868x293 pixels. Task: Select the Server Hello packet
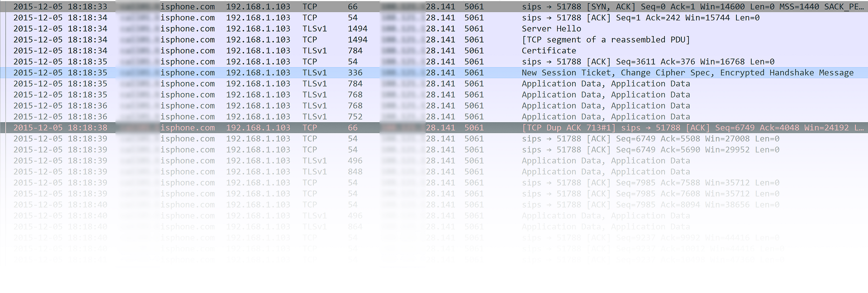tap(434, 29)
